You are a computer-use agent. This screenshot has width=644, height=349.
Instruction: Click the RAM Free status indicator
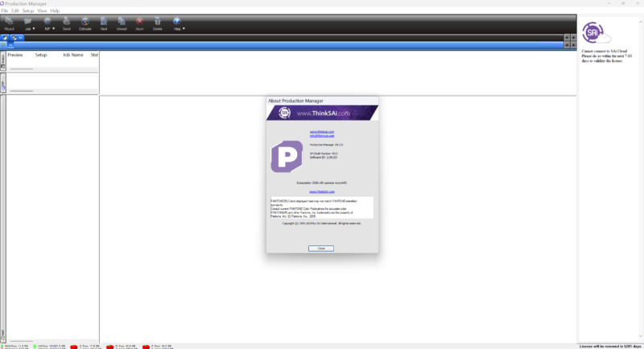click(15, 347)
